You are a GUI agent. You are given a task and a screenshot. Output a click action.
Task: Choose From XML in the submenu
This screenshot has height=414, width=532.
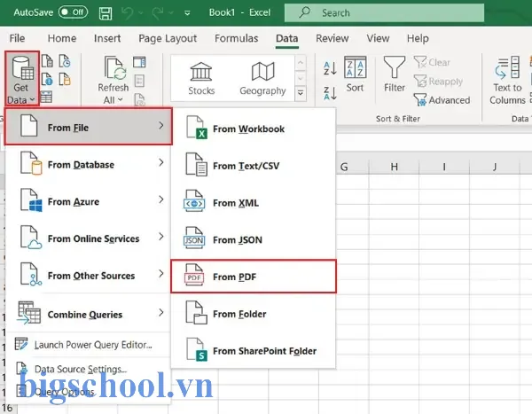coord(253,203)
